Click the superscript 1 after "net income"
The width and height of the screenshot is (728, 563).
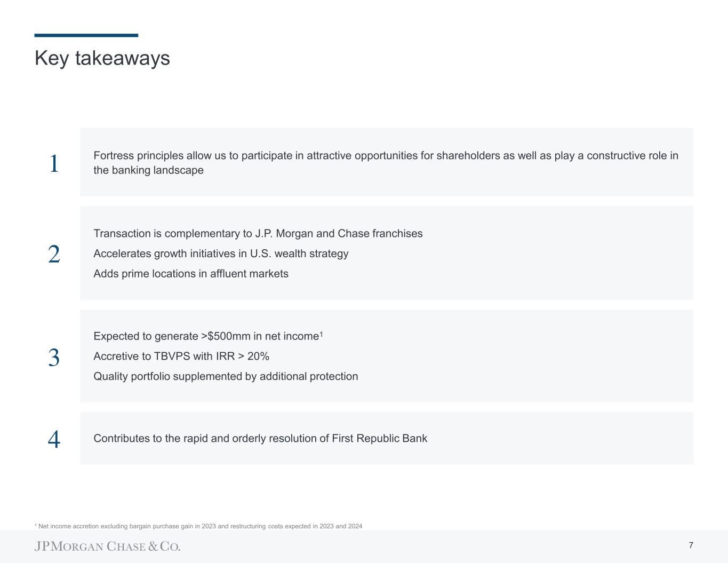coord(321,334)
